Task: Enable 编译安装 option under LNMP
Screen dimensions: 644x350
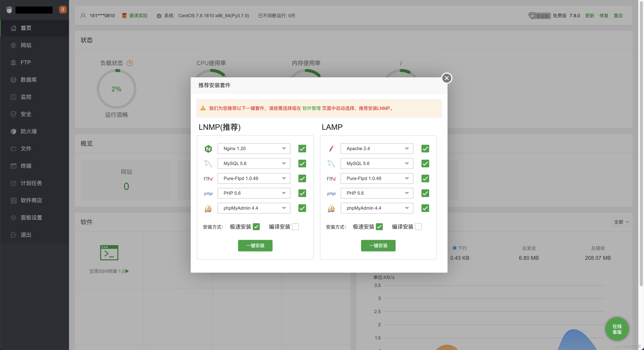Action: coord(295,227)
